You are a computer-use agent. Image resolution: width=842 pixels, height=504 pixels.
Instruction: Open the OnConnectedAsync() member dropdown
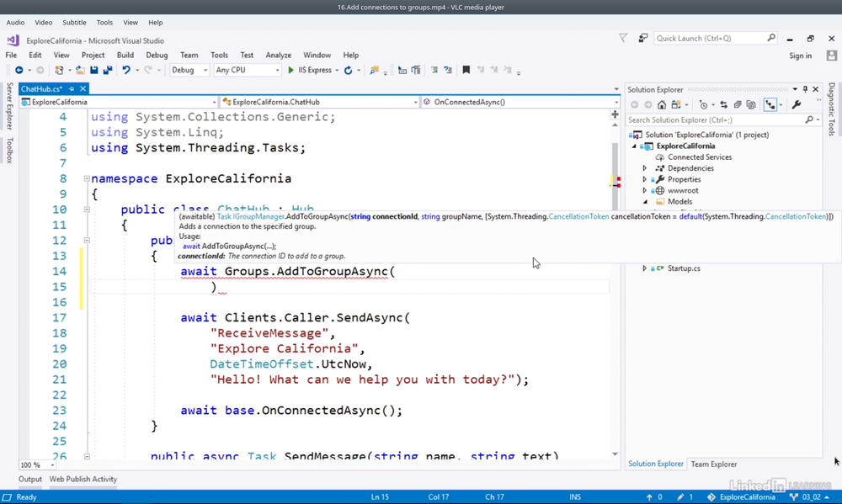click(x=520, y=102)
